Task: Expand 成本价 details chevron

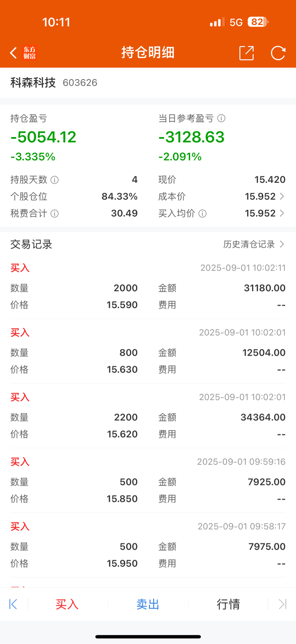Action: [282, 196]
